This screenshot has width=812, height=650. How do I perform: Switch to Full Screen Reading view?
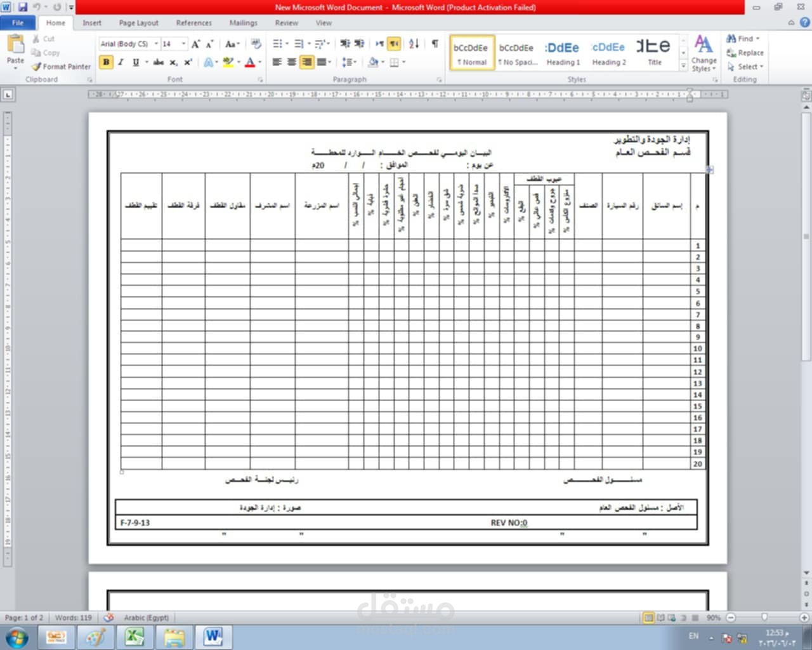tap(660, 618)
